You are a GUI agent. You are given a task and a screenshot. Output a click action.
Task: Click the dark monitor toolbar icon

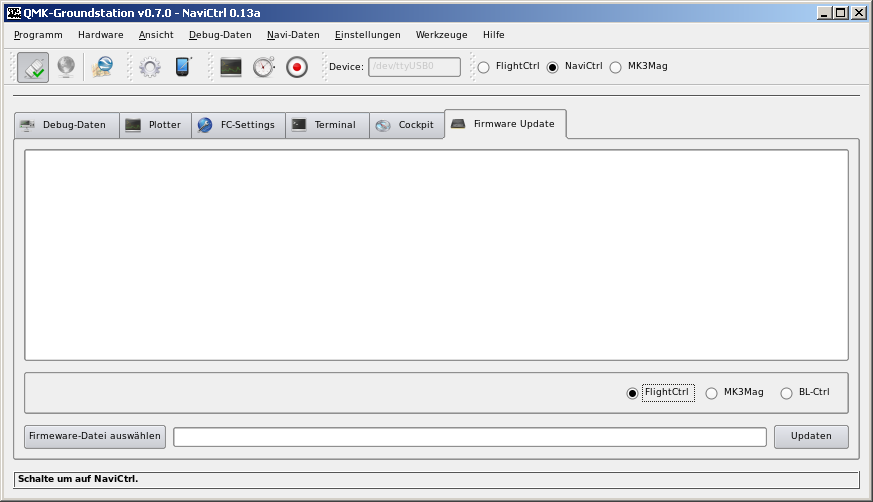click(231, 67)
